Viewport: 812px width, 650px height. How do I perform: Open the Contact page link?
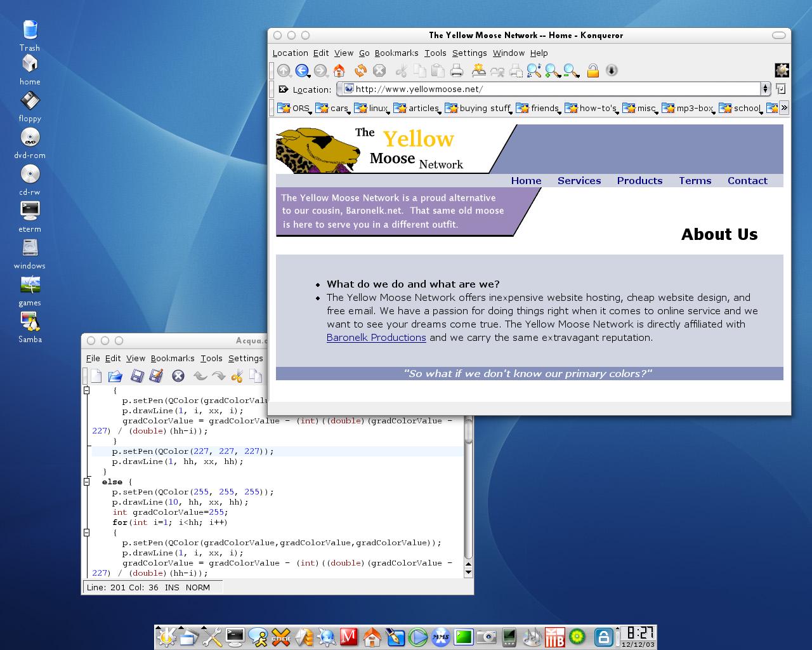(747, 181)
